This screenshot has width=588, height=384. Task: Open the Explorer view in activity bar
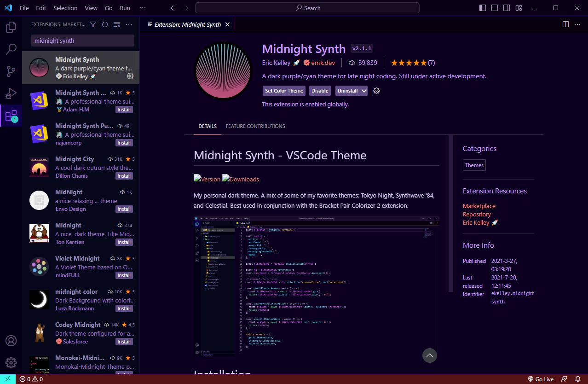click(x=11, y=27)
